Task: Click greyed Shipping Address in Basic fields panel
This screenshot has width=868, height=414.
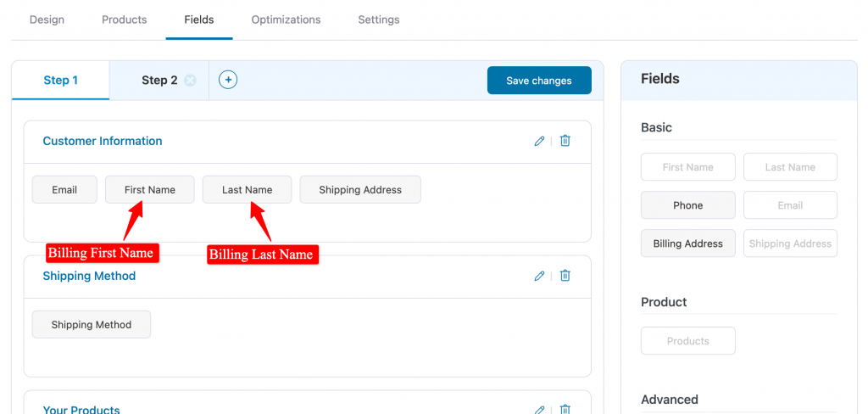Action: tap(791, 243)
